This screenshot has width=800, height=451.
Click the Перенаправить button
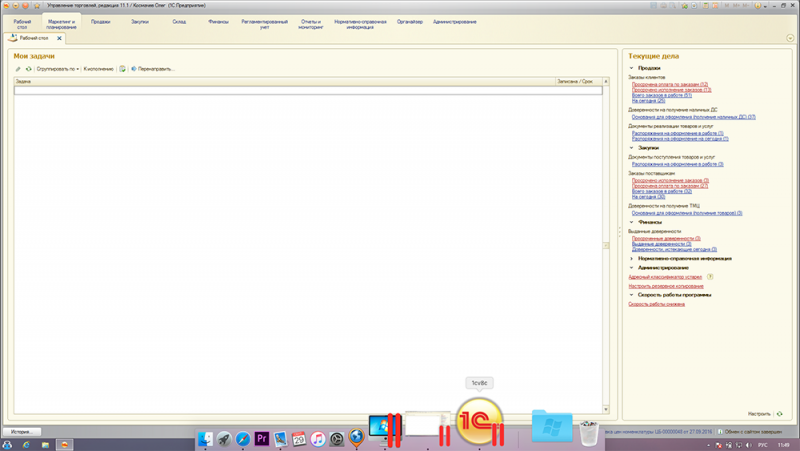(x=153, y=69)
